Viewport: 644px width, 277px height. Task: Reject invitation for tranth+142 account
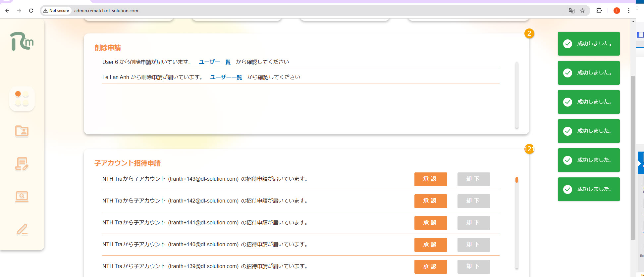[x=473, y=201]
